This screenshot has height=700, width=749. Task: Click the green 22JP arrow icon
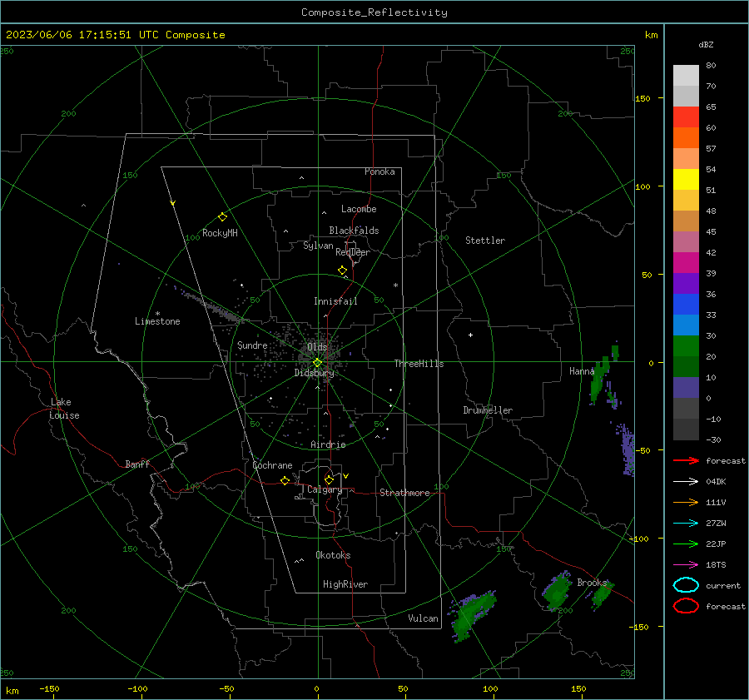686,544
